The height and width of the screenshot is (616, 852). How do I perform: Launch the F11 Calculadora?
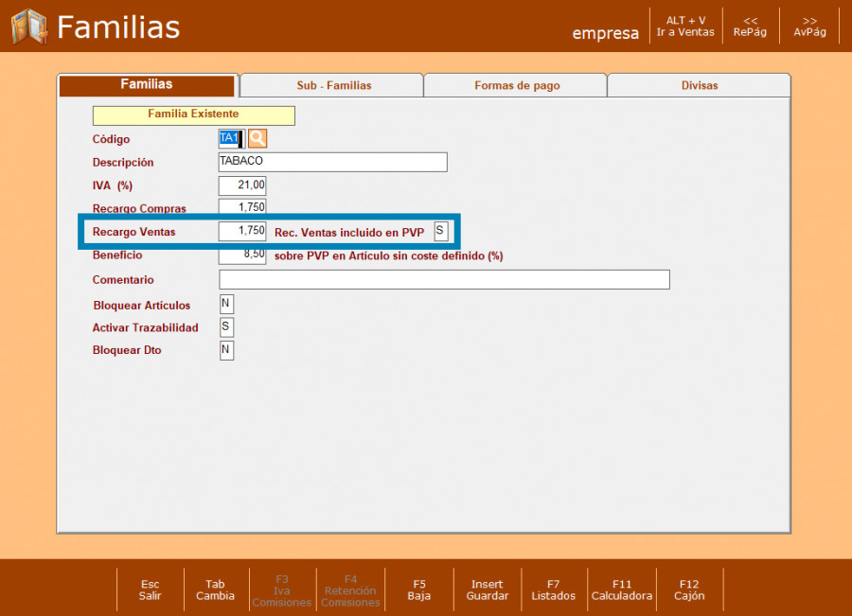pyautogui.click(x=622, y=590)
